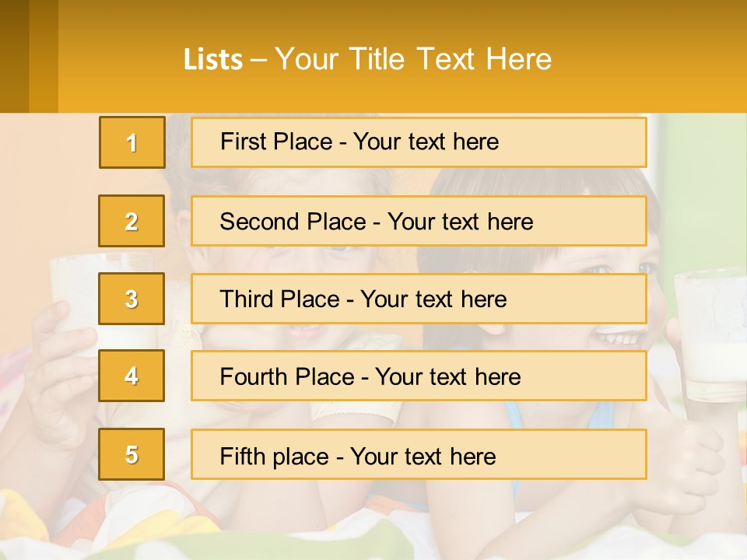Image resolution: width=747 pixels, height=560 pixels.
Task: Select the First Place text bar
Action: click(x=419, y=142)
